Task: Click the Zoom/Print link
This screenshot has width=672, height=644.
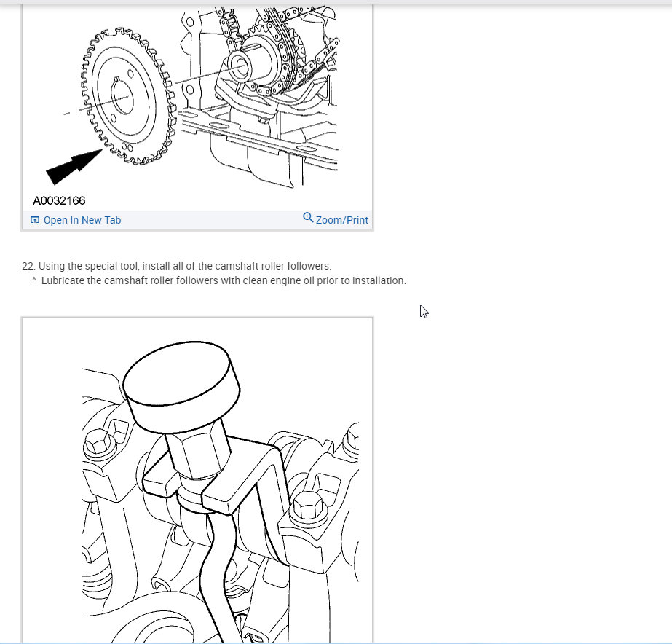Action: [336, 219]
